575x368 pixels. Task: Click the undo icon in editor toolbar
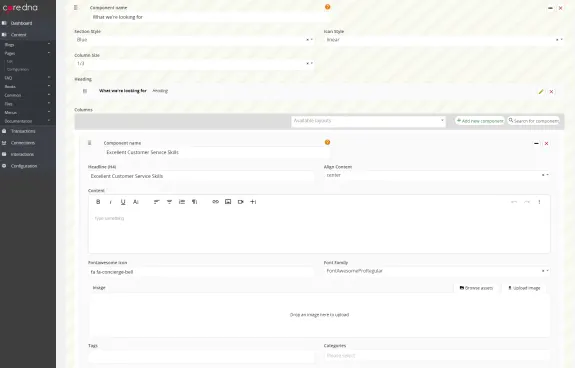click(x=514, y=202)
